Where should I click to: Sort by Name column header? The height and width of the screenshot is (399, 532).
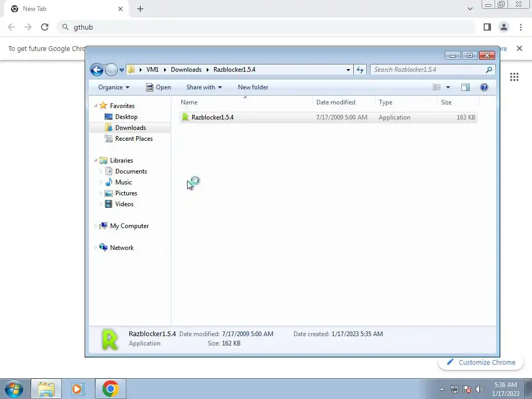coord(189,102)
